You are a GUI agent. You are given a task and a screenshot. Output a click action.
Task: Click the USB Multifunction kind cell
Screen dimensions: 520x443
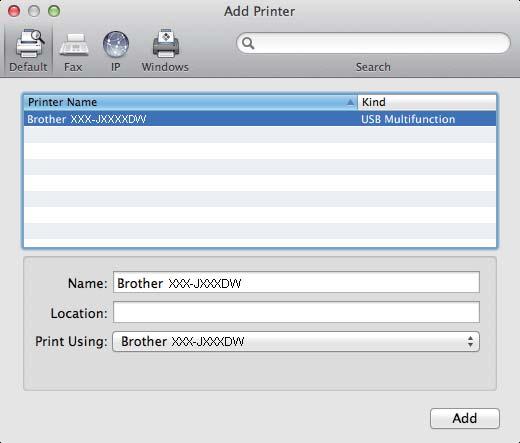pyautogui.click(x=408, y=119)
